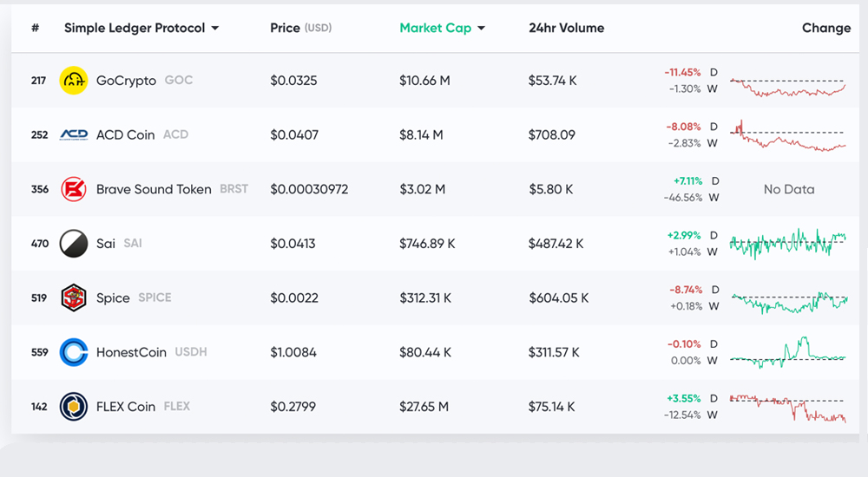Open the Sai coin name link
This screenshot has height=477, width=868.
tap(106, 244)
